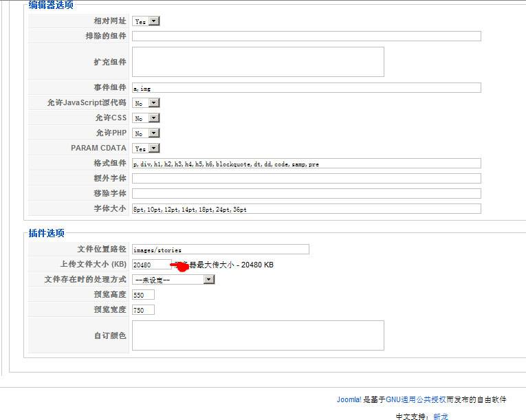Image resolution: width=526 pixels, height=420 pixels.
Task: Expand the PARAM CDATA dropdown
Action: (x=146, y=148)
